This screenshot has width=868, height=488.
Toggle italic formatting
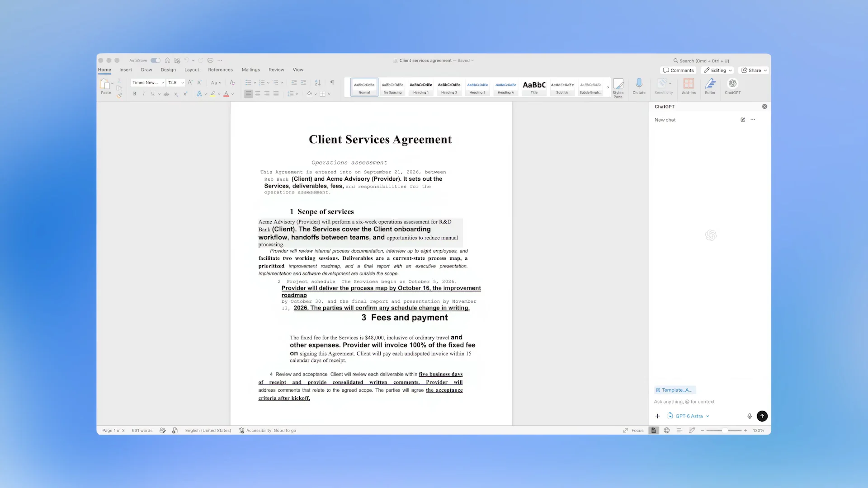pyautogui.click(x=144, y=94)
